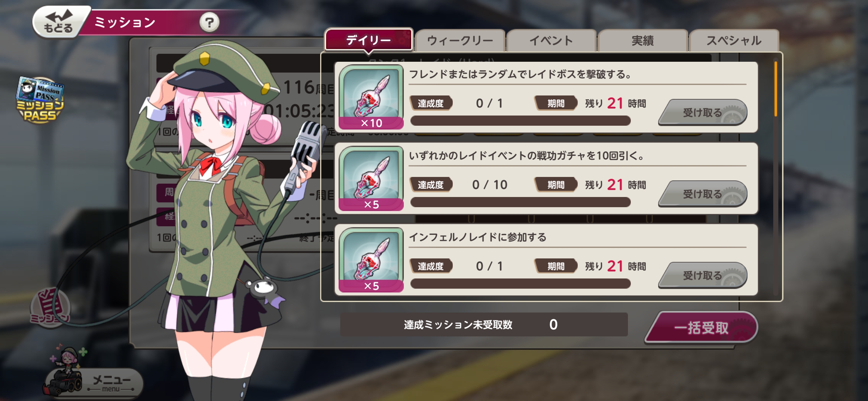Open the question mark help icon

click(209, 23)
